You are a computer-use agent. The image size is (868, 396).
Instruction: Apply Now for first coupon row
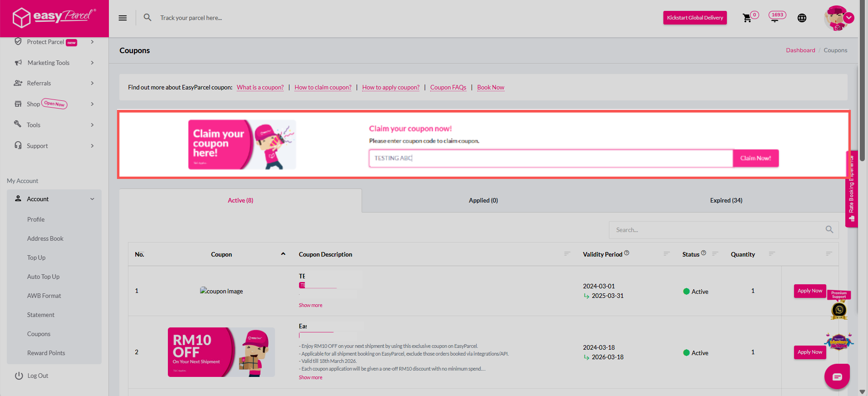click(809, 291)
